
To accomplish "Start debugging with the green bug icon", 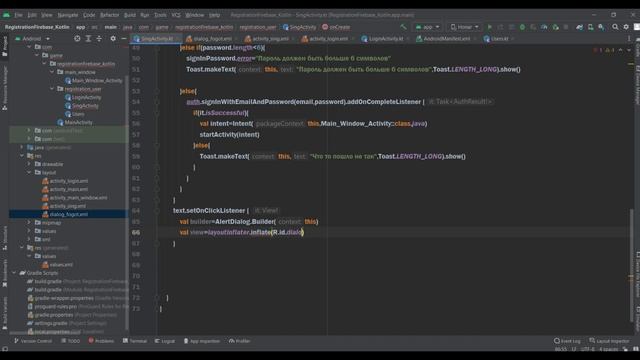I will point(522,27).
